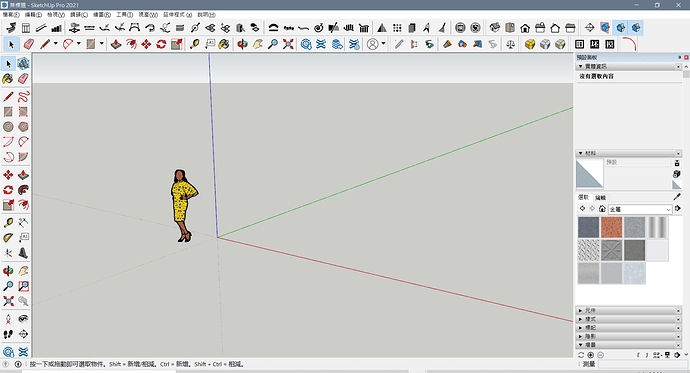
Task: Expand the 樣式 styles panel
Action: tap(581, 319)
